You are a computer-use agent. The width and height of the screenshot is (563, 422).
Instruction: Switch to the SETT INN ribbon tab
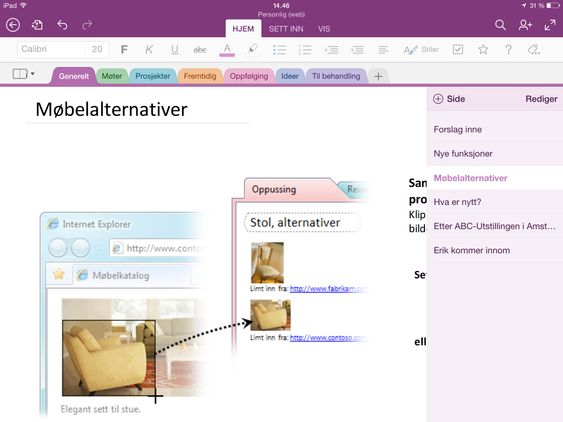(286, 29)
